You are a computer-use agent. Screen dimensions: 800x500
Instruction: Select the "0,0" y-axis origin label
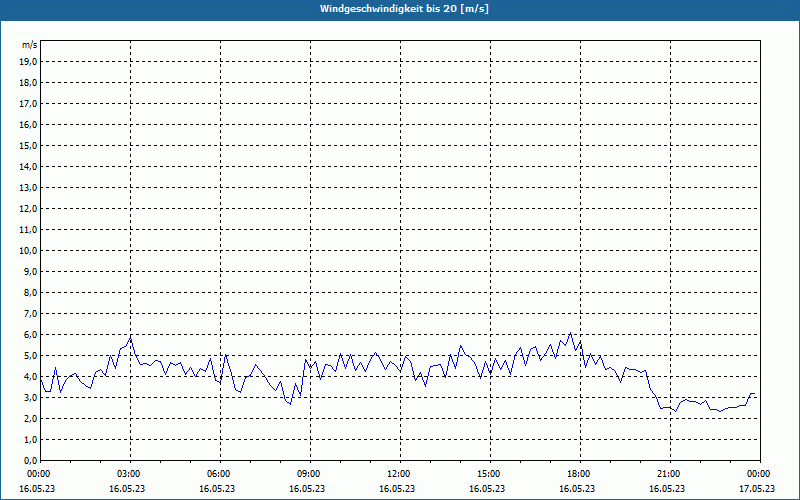pyautogui.click(x=30, y=461)
